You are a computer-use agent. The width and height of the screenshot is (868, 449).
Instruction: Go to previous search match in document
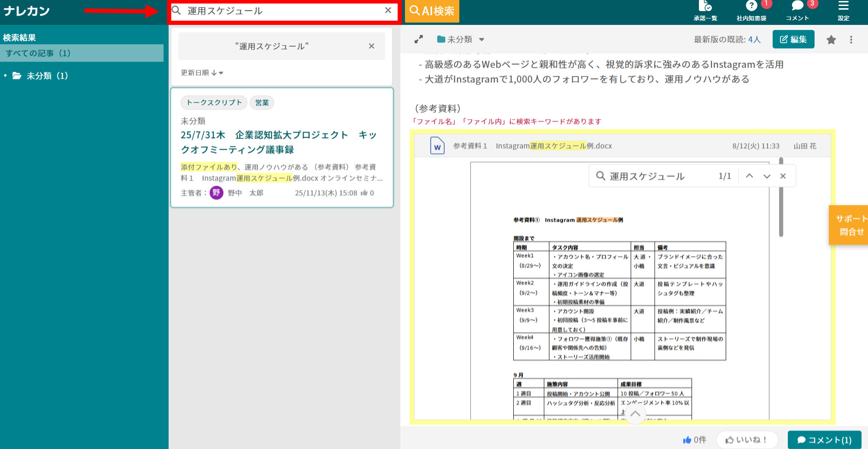(750, 176)
